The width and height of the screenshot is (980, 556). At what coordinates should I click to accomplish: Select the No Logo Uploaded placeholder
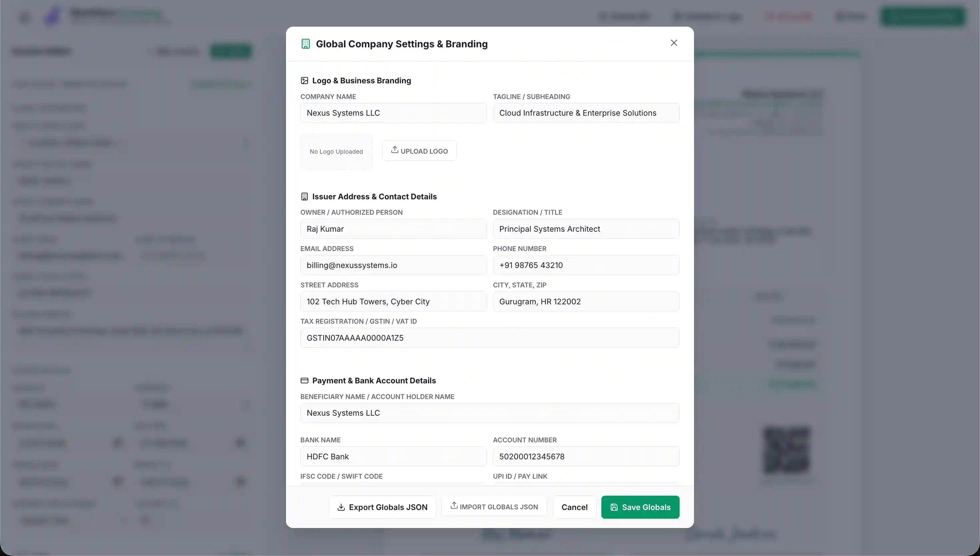pos(336,152)
